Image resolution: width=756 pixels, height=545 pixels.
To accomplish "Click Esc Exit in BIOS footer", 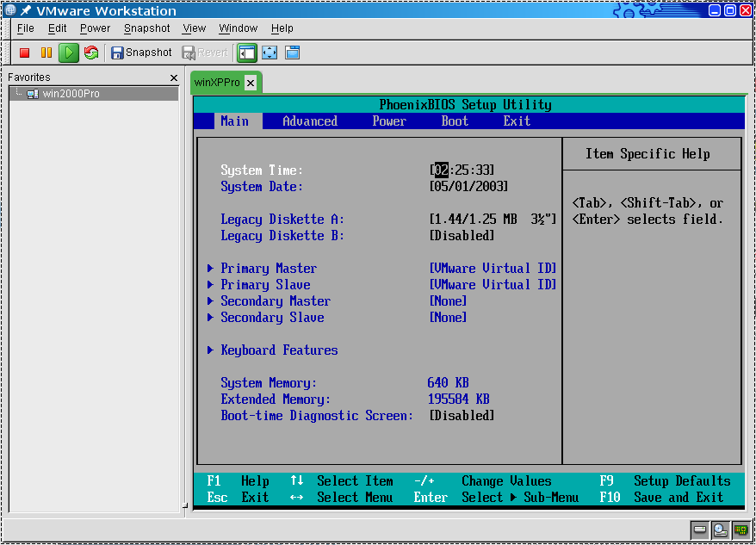I will [x=239, y=498].
